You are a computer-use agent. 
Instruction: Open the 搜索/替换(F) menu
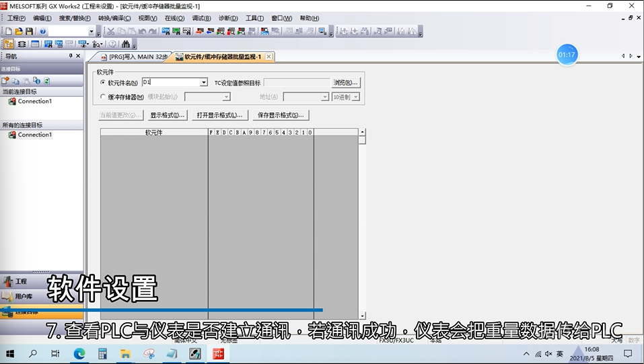click(x=74, y=18)
